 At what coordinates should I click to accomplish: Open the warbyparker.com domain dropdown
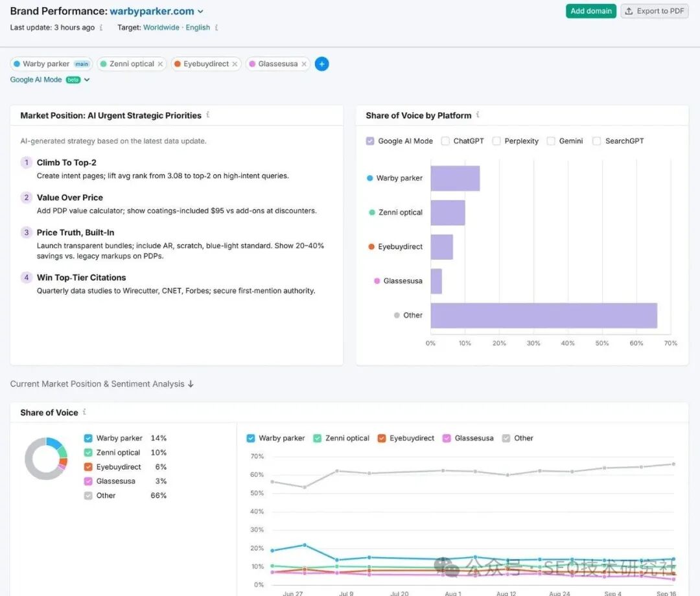pyautogui.click(x=156, y=11)
